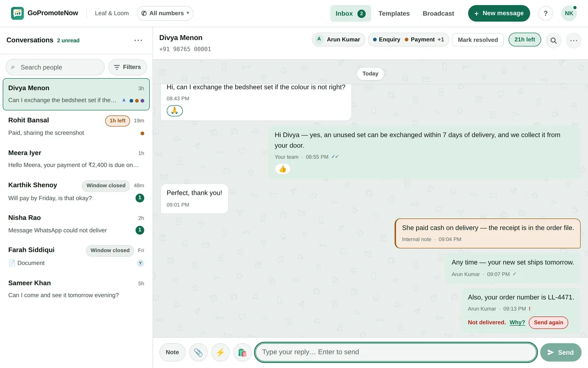Toggle Note mode in composer
The height and width of the screenshot is (368, 588).
point(172,352)
